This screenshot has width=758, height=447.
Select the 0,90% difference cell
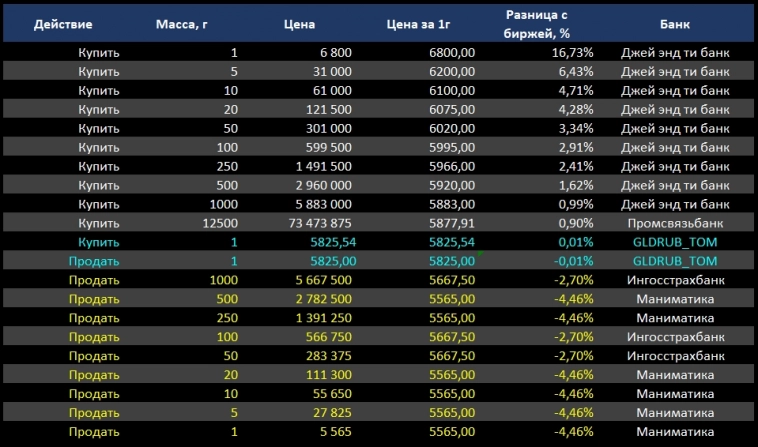[x=546, y=223]
